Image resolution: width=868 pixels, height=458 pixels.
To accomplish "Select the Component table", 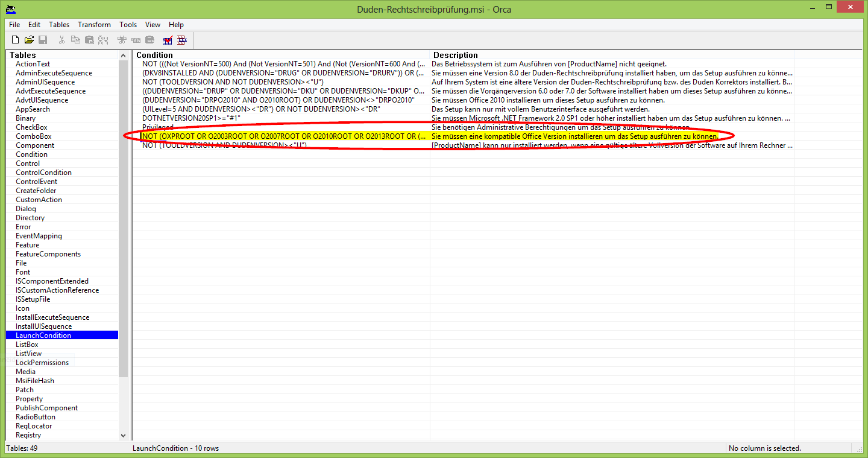I will [35, 145].
